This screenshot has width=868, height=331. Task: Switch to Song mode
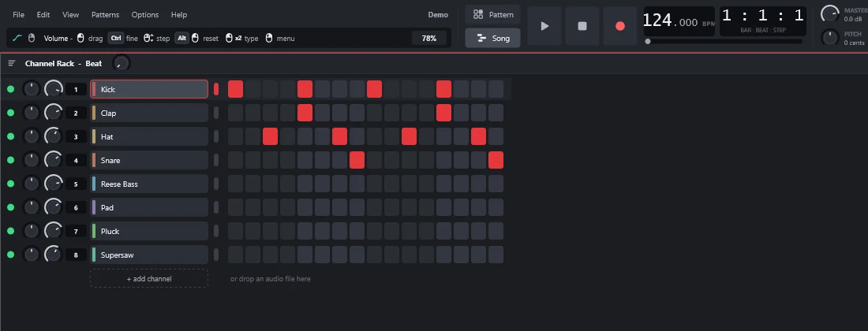point(492,38)
